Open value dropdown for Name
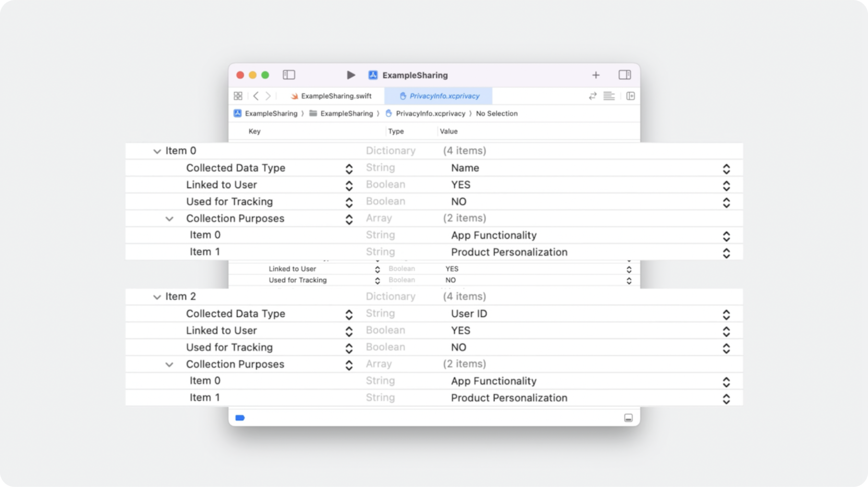The image size is (868, 487). point(726,168)
